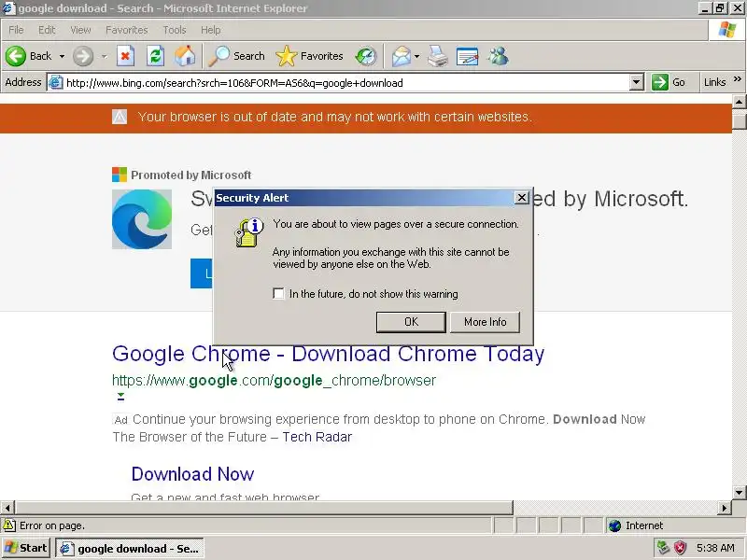The height and width of the screenshot is (560, 747).
Task: Expand the ad options arrow under Chrome URL
Action: click(120, 396)
